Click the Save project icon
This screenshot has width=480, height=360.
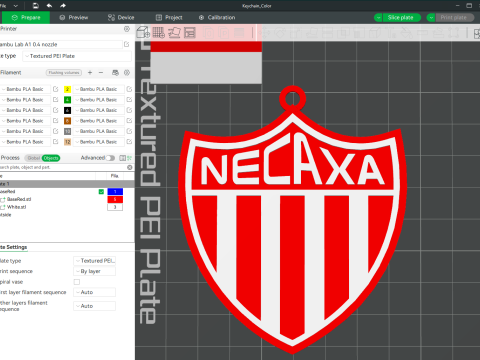(x=35, y=6)
